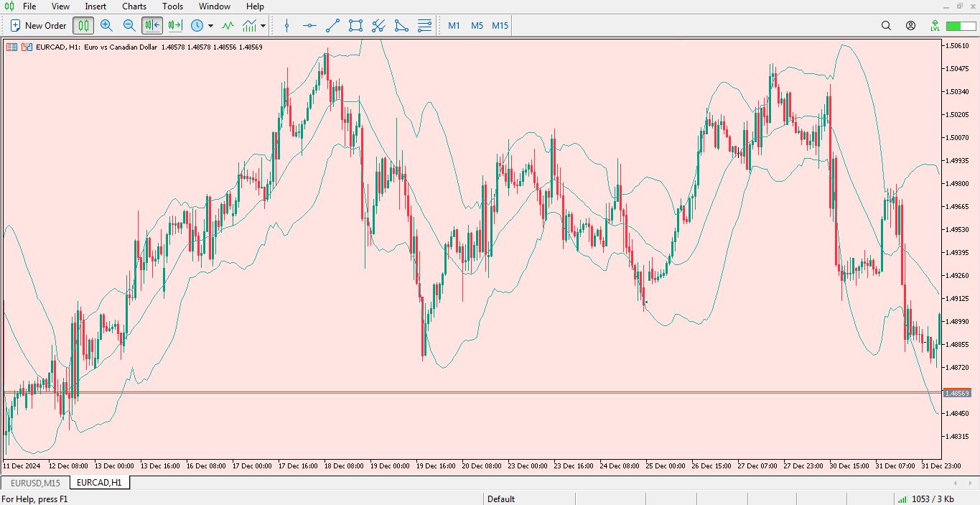Select the horizontal line drawing tool
This screenshot has height=505, width=980.
point(309,26)
